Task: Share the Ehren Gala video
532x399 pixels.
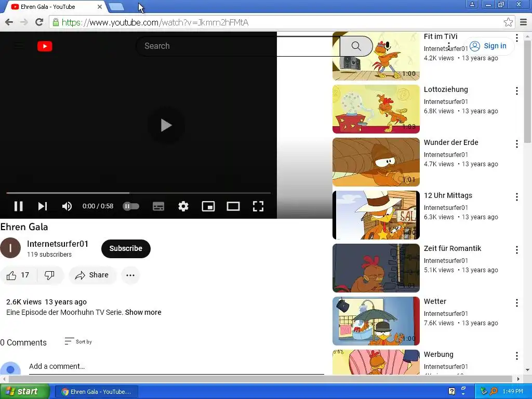Action: [92, 275]
